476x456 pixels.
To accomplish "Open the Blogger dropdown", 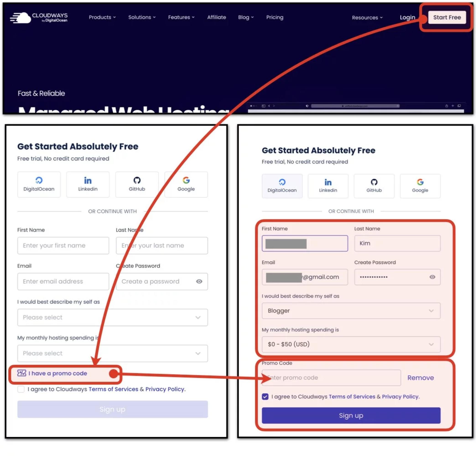I will pos(351,311).
